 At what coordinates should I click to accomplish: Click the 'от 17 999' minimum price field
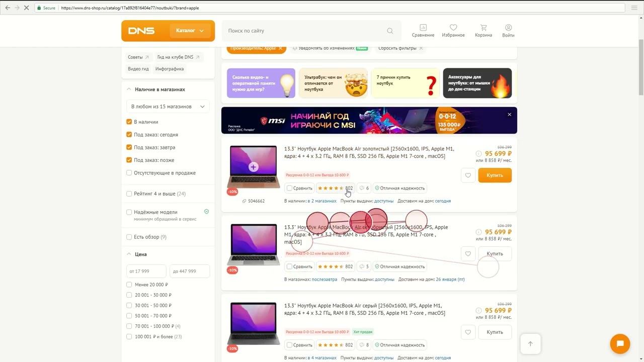click(146, 271)
